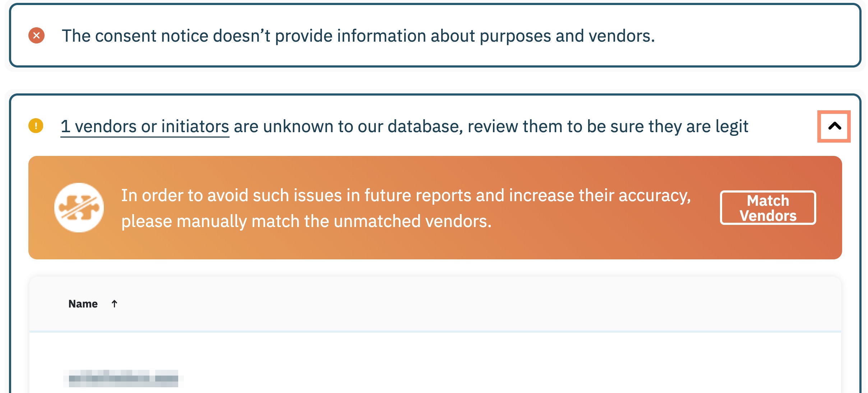Click the unmatched puzzle piece icon
This screenshot has height=393, width=868.
[79, 208]
